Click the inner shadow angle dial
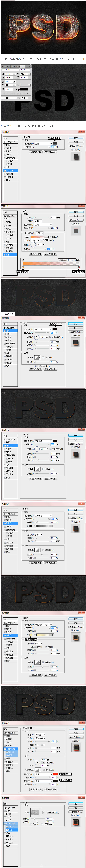Image resolution: width=86 pixels, height=868 pixels. click(37, 449)
